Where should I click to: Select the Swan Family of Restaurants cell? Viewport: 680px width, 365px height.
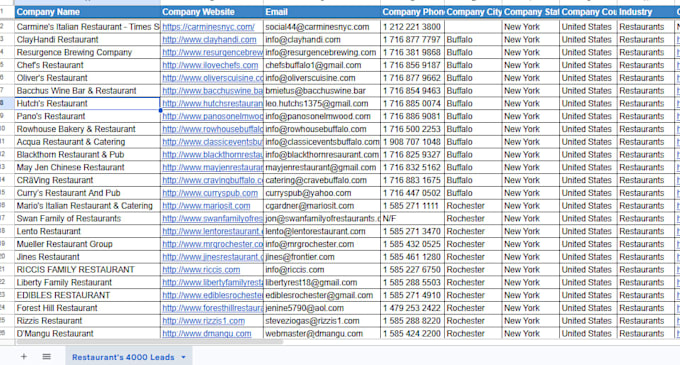click(x=88, y=218)
